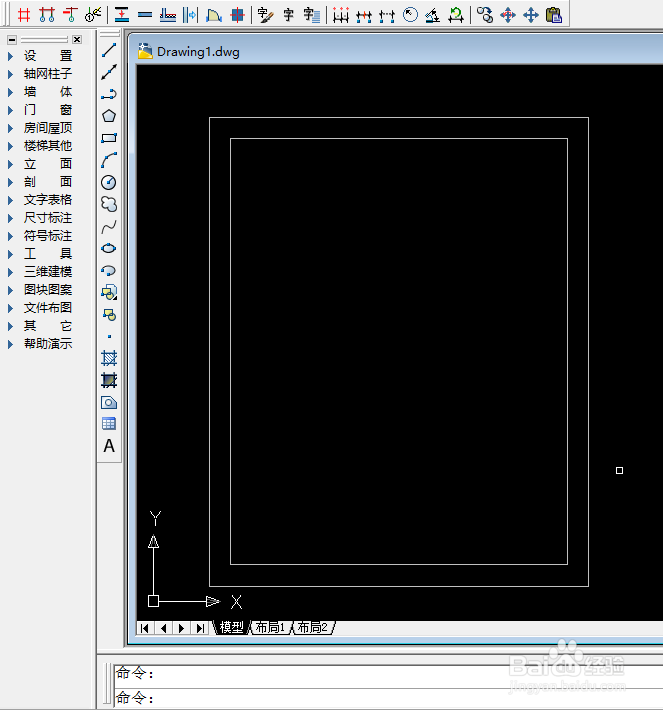Click the red-blue move arrows icon
This screenshot has height=710, width=663.
point(508,15)
